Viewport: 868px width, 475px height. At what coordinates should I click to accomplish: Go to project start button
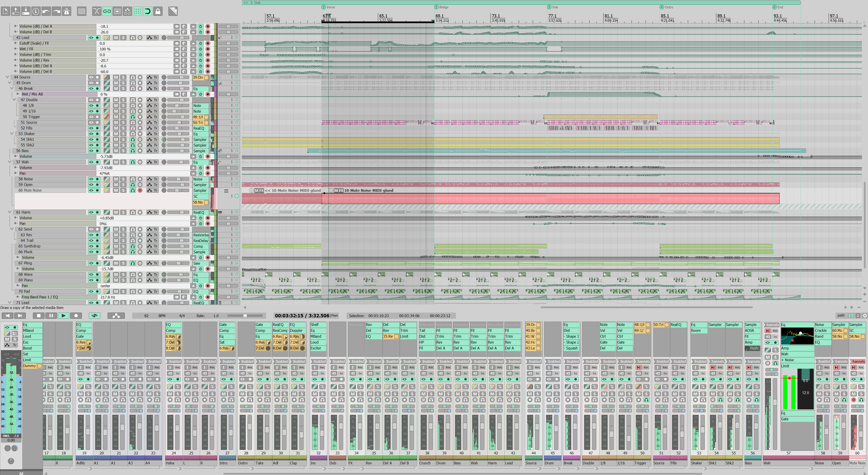click(x=7, y=316)
